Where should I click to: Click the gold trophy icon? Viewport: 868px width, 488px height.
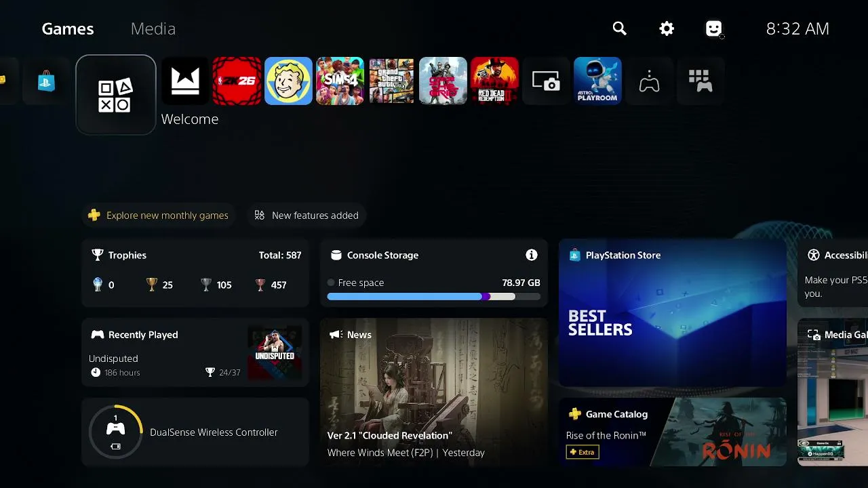152,285
